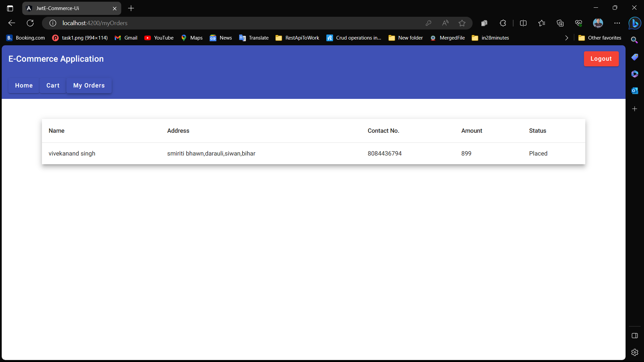644x362 pixels.
Task: Open the shopping icon in the right sidebar
Action: tap(635, 57)
